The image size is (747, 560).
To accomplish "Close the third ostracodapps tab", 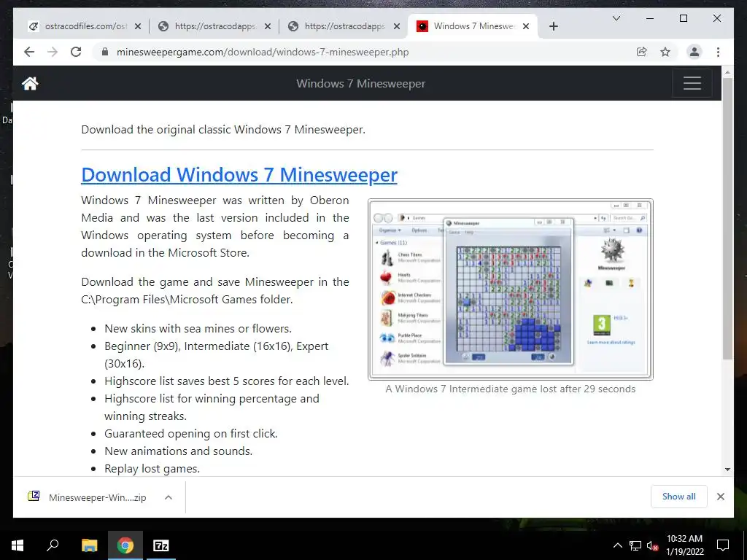I will point(397,27).
